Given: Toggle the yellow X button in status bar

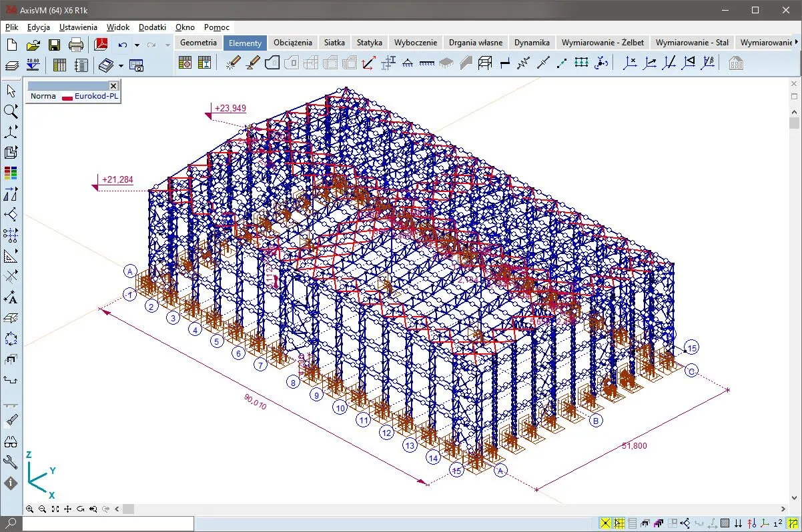Looking at the screenshot, I should coord(605,523).
